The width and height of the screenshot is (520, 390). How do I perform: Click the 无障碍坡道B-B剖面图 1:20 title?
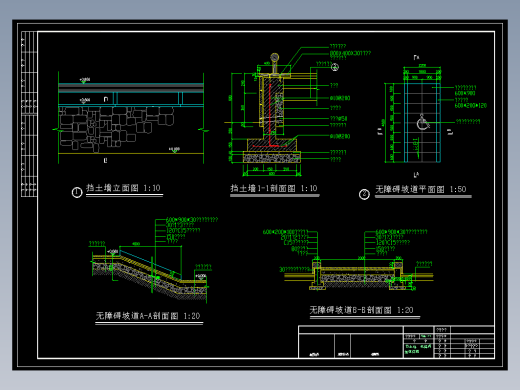[x=361, y=310]
